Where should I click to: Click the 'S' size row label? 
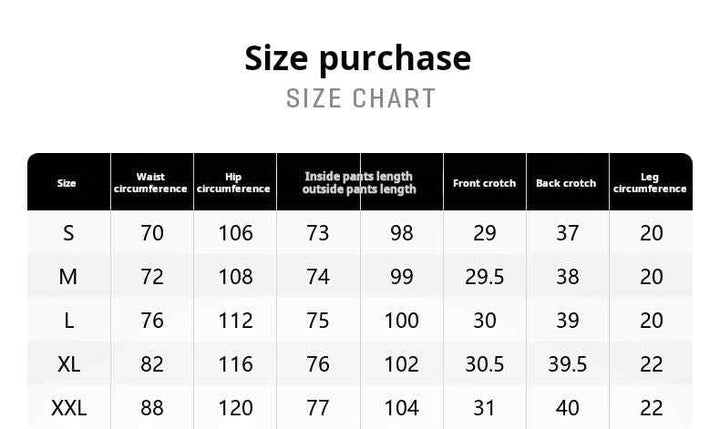click(68, 233)
